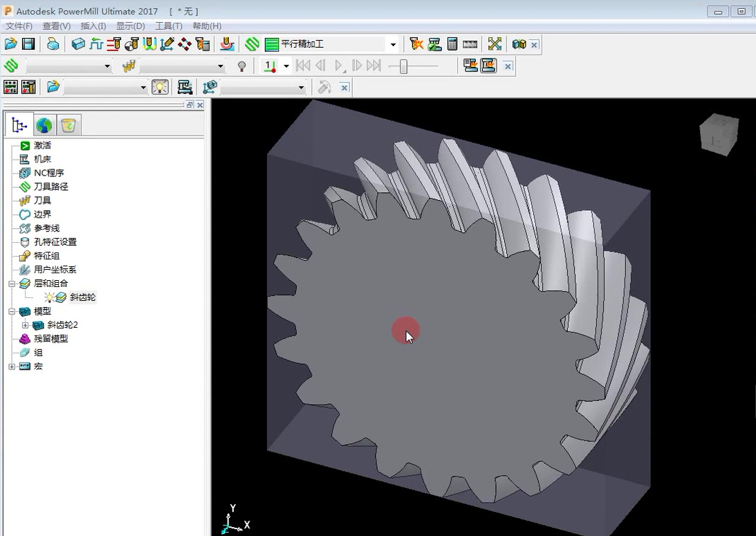Click ViewMill icon with gold cutter

click(x=28, y=86)
